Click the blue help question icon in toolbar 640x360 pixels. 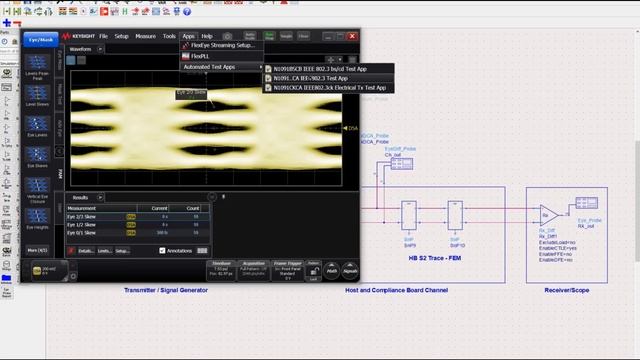click(187, 11)
